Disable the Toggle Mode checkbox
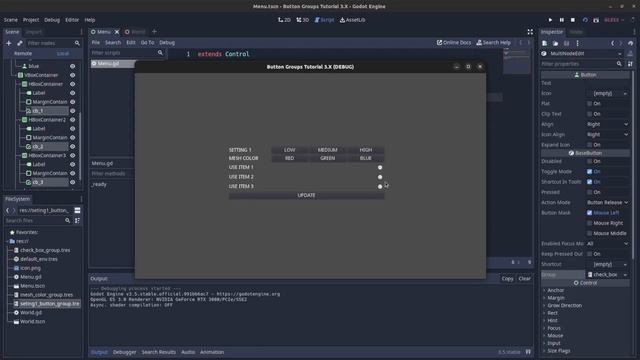 589,171
